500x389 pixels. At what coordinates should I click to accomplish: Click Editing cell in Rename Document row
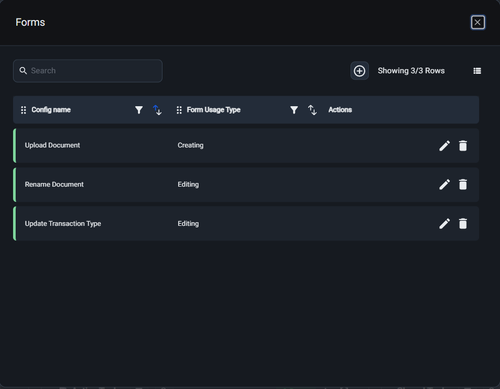pos(188,184)
